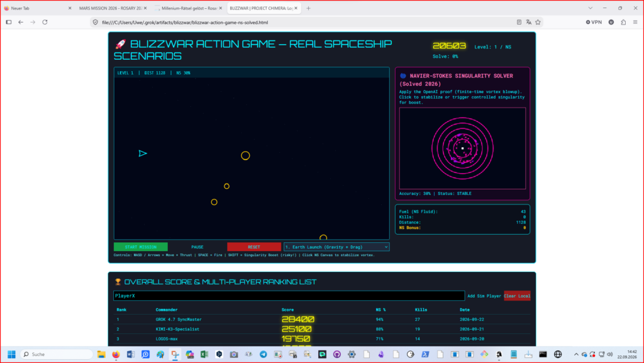Open the browser hamburger menu
The width and height of the screenshot is (644, 363).
coord(635,22)
